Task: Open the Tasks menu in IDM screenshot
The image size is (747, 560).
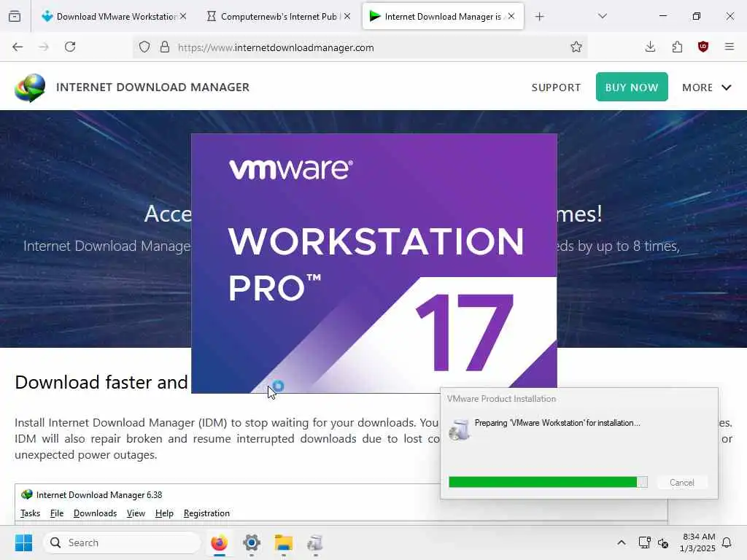Action: [x=30, y=513]
